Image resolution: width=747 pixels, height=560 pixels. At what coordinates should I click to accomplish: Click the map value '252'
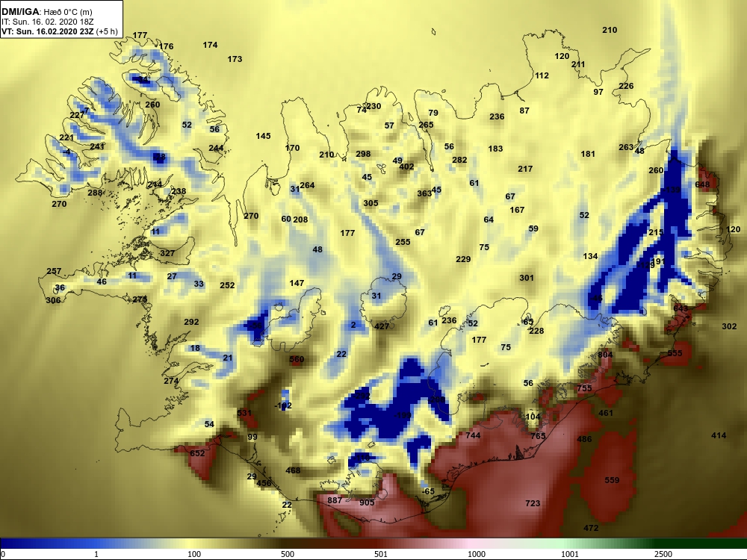(227, 286)
